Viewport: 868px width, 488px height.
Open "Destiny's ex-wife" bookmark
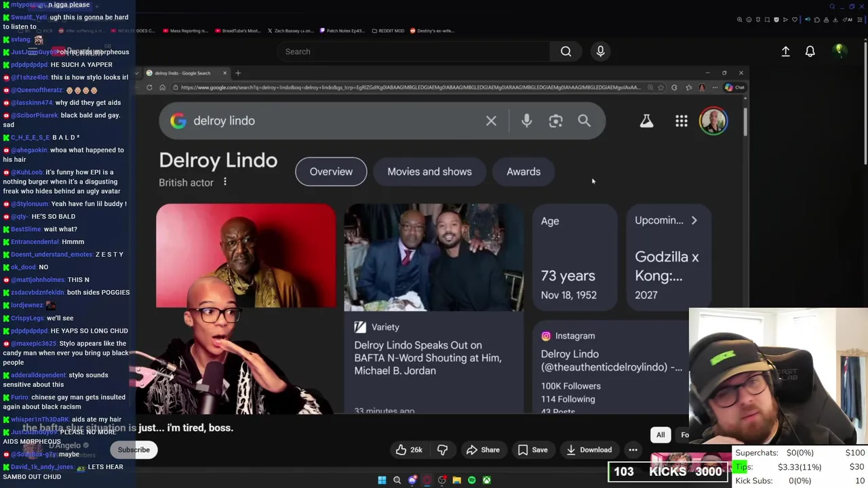point(432,30)
